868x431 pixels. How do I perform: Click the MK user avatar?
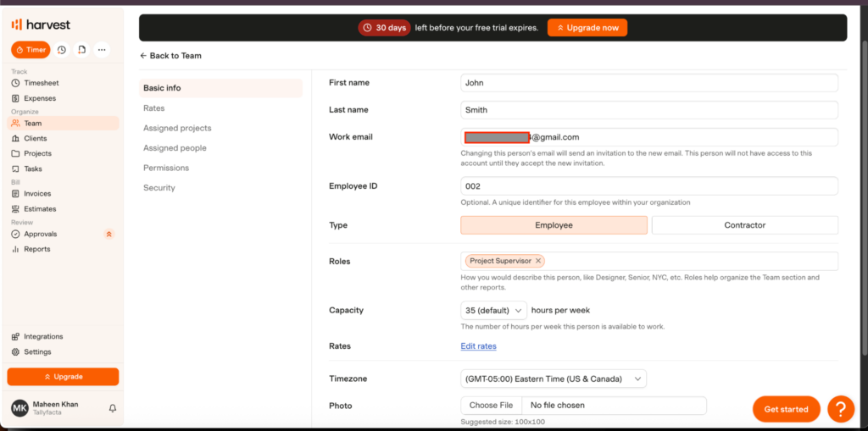point(20,408)
